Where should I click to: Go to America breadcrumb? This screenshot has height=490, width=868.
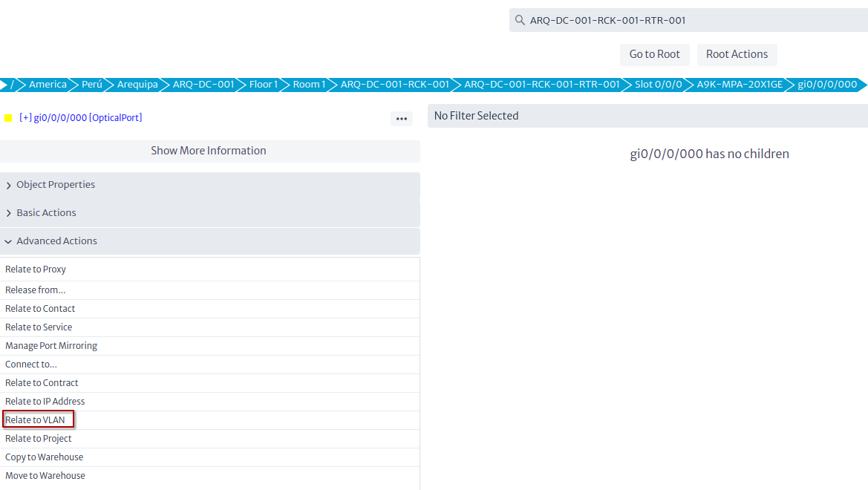pos(48,85)
